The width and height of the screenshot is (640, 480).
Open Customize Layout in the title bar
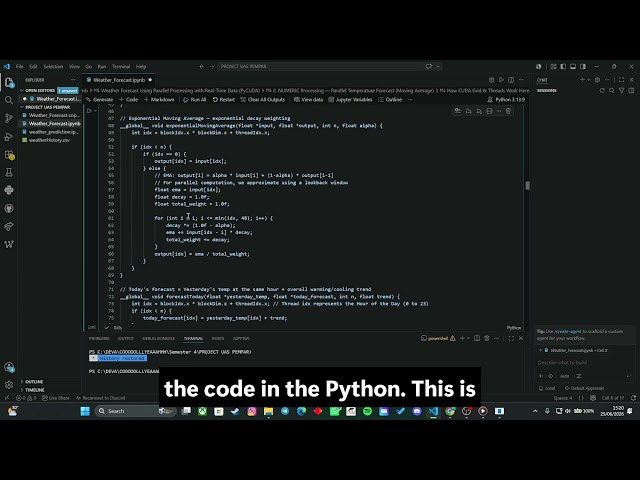553,67
